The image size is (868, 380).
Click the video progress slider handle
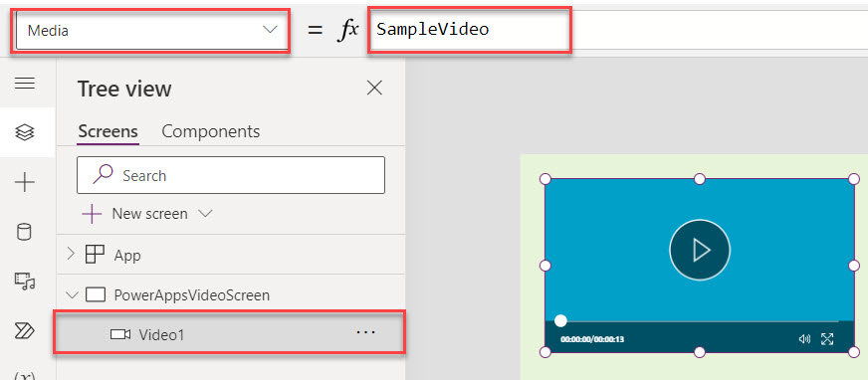coord(560,321)
